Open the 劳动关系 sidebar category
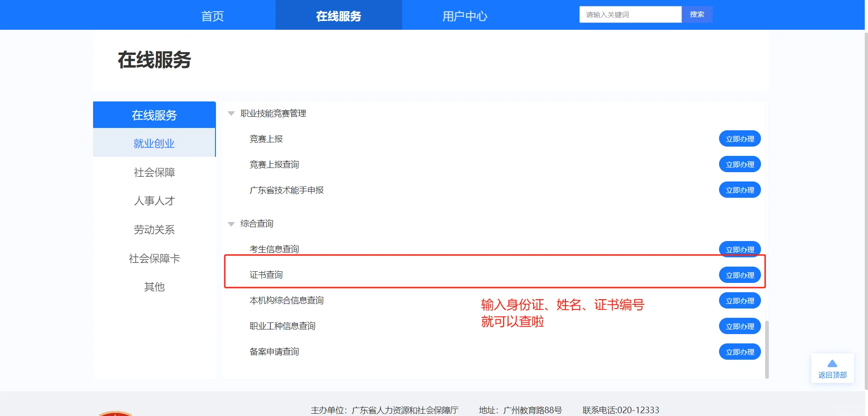 pyautogui.click(x=154, y=230)
